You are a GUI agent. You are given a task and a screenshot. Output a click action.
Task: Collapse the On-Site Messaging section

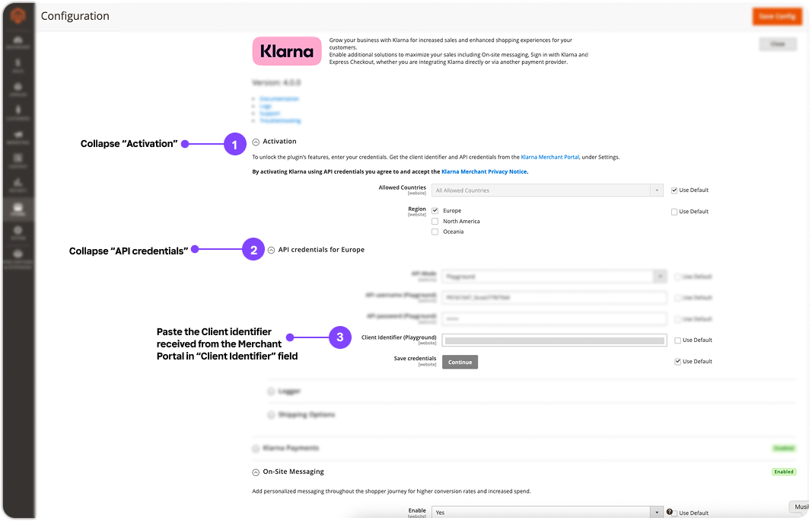tap(256, 472)
